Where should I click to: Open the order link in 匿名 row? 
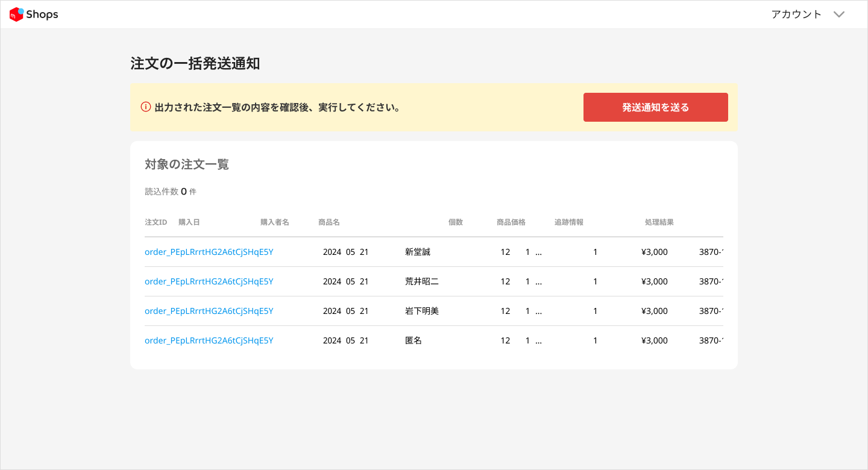point(209,340)
